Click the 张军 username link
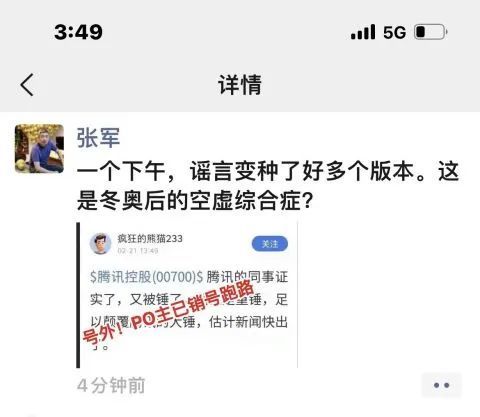This screenshot has width=480, height=417. [x=98, y=137]
